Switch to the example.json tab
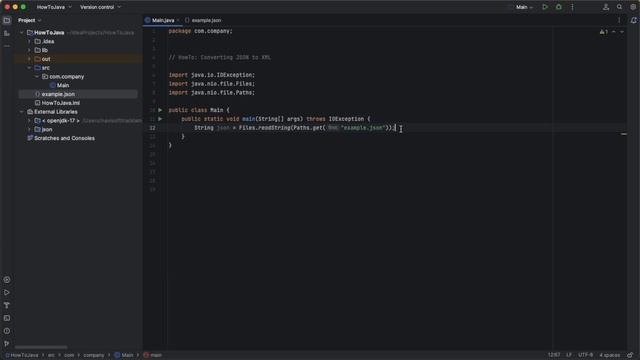 [203, 20]
